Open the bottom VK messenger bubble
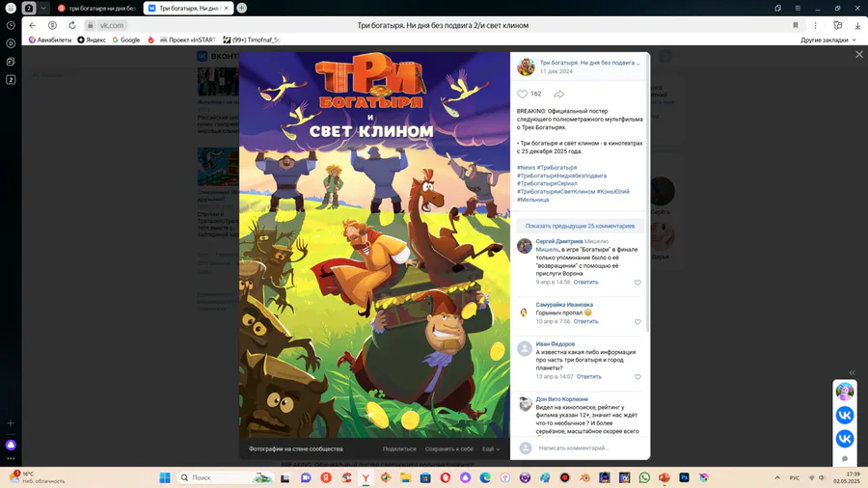Screen dimensions: 868x488 click(x=845, y=439)
